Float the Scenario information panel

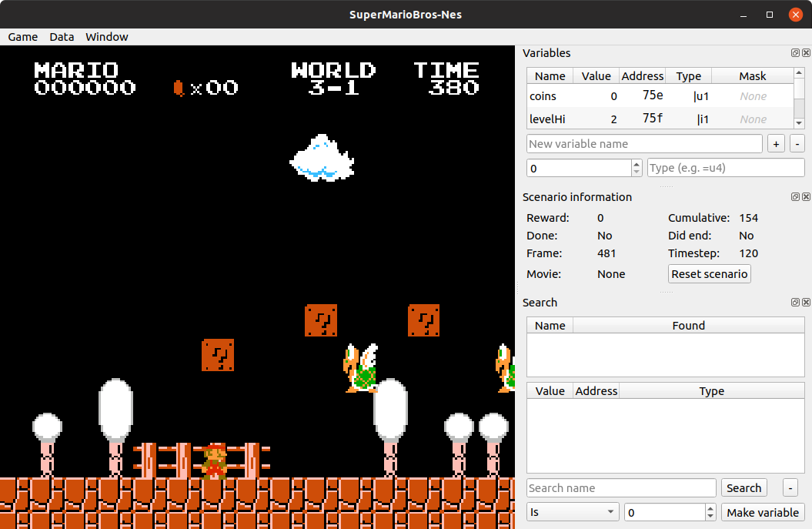click(x=795, y=197)
